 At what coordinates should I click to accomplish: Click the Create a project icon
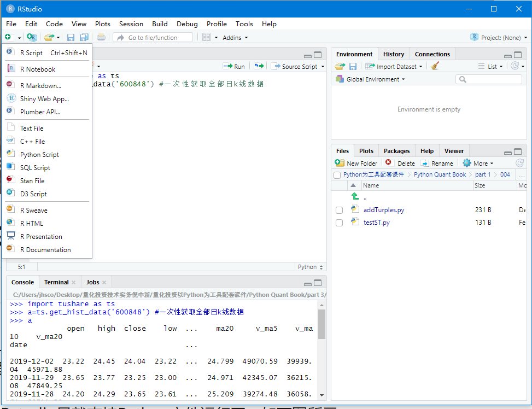click(32, 37)
